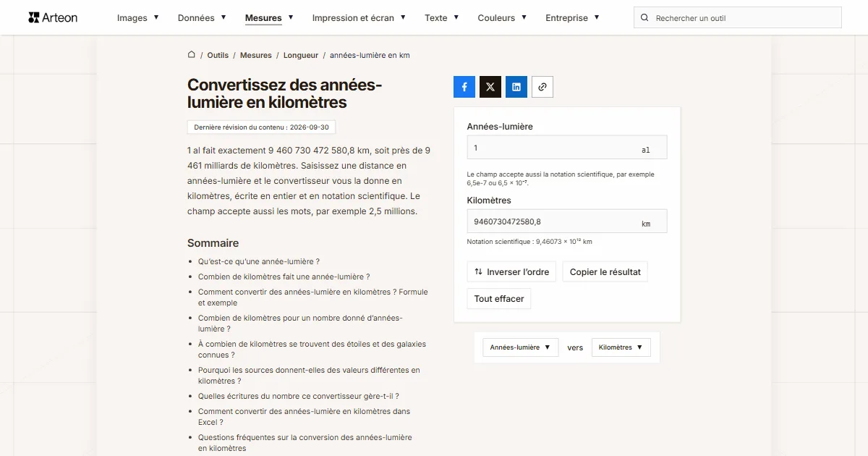Viewport: 868px width, 456px height.
Task: Open the Texte menu
Action: click(x=442, y=18)
